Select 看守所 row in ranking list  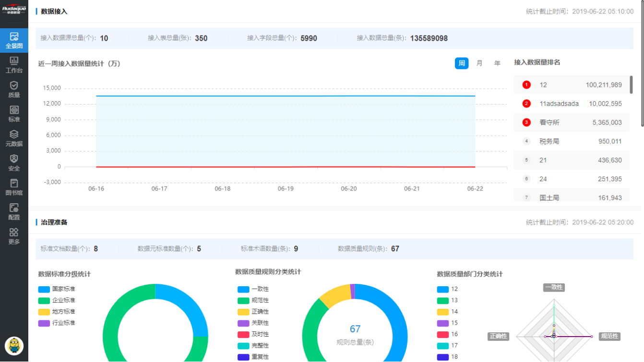[x=572, y=122]
